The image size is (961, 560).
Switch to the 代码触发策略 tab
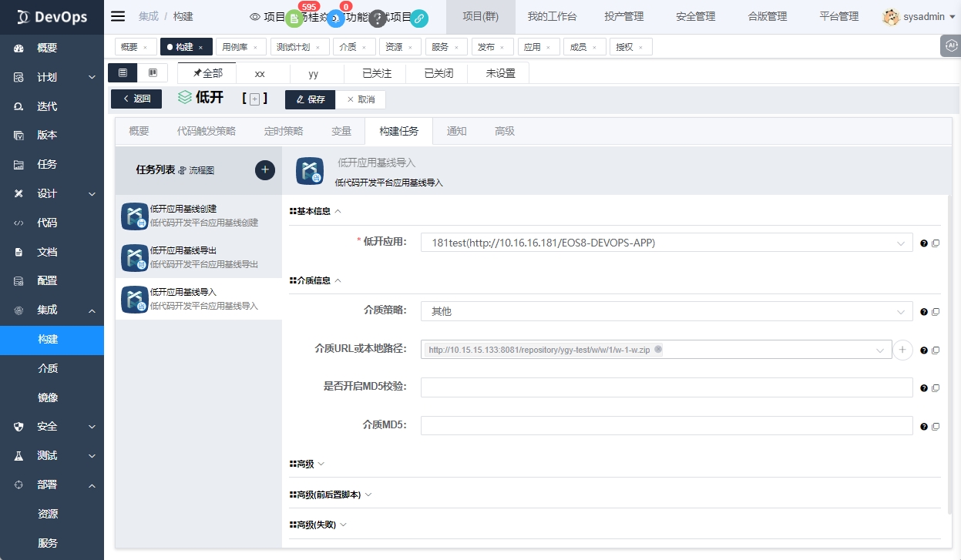pyautogui.click(x=206, y=131)
